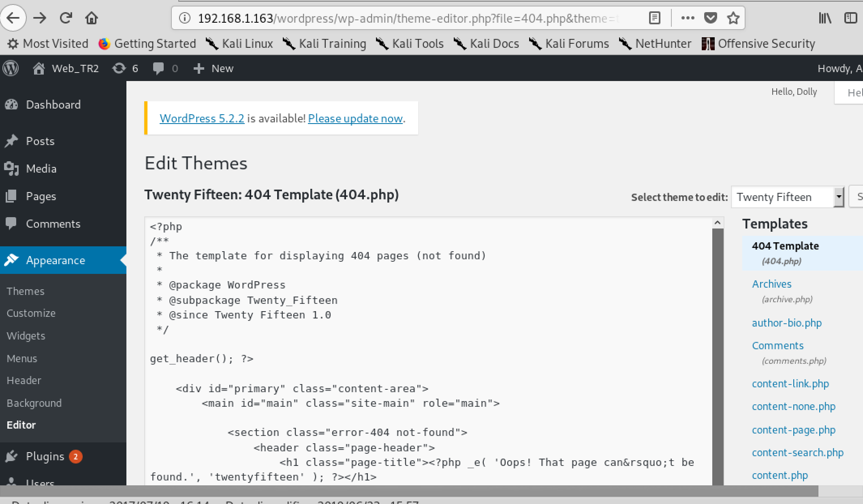Go to Themes submenu
The width and height of the screenshot is (863, 504).
pyautogui.click(x=26, y=291)
